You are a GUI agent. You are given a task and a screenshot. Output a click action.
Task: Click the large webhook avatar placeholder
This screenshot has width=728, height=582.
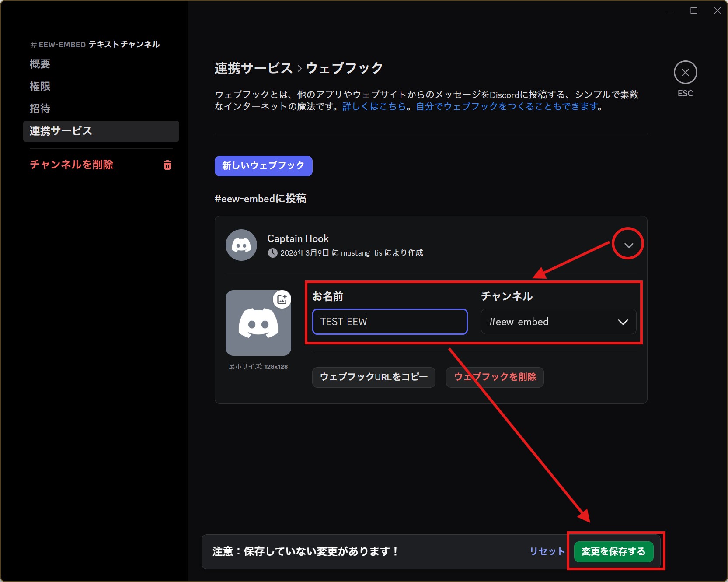coord(258,323)
